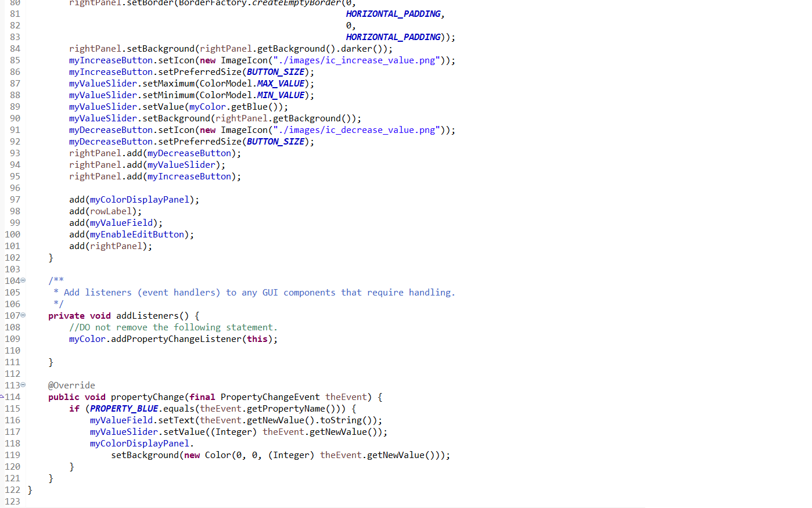The width and height of the screenshot is (812, 508).
Task: Click the @Override annotation
Action: 71,385
